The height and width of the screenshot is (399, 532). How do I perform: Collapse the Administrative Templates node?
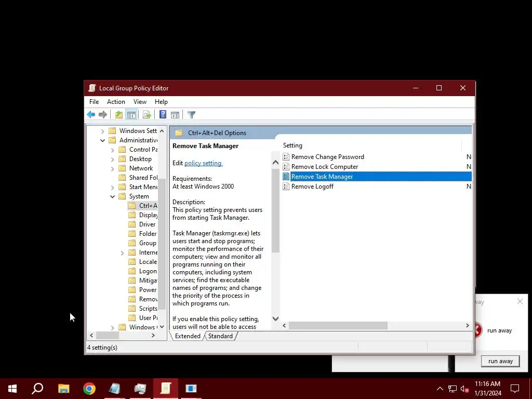point(102,140)
